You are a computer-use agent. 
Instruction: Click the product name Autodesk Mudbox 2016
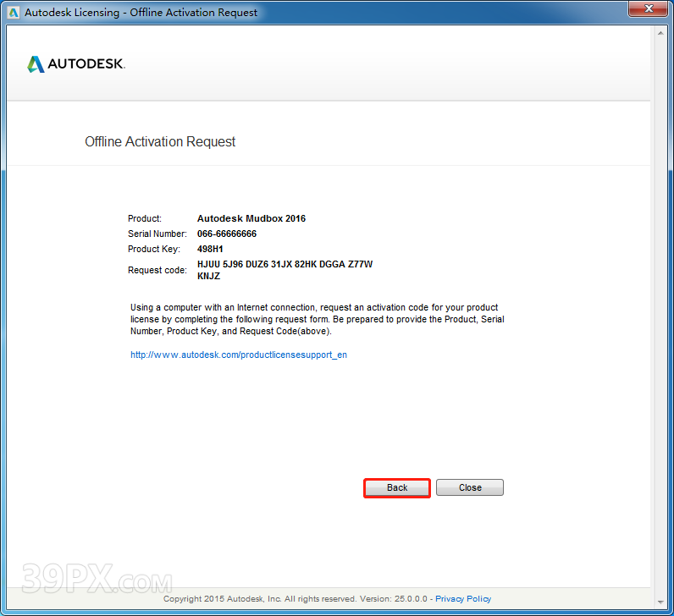coord(251,219)
